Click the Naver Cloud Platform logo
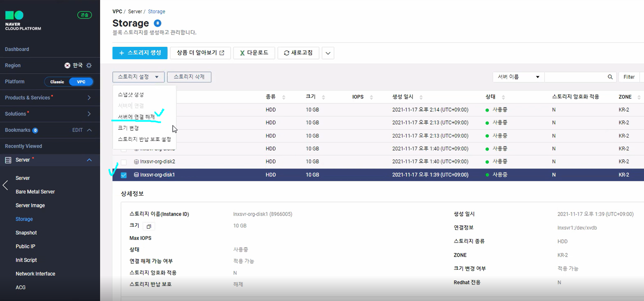The height and width of the screenshot is (301, 644). (x=23, y=21)
